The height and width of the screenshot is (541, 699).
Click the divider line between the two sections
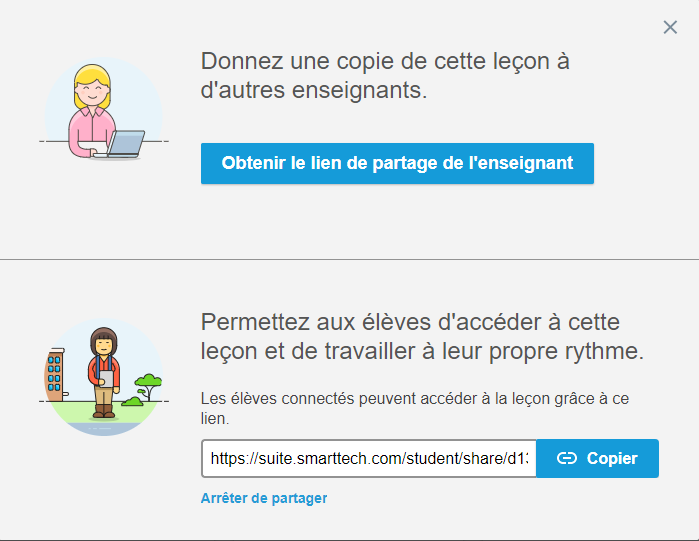[x=349, y=259]
